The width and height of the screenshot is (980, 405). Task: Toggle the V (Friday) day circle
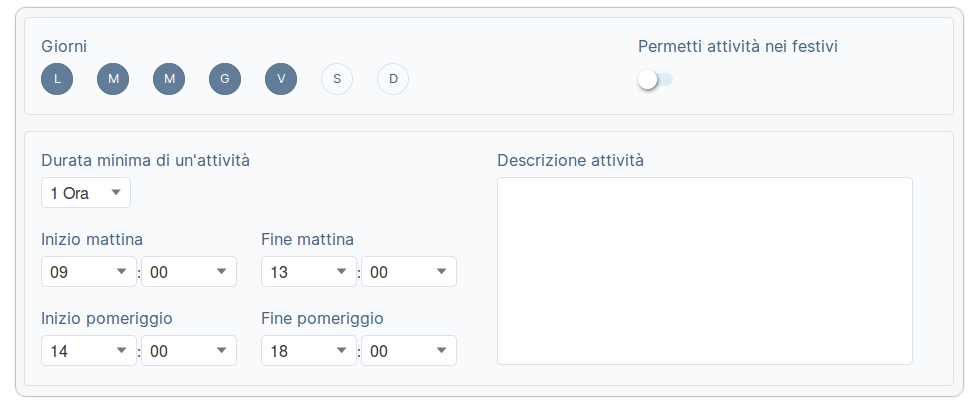(x=281, y=79)
